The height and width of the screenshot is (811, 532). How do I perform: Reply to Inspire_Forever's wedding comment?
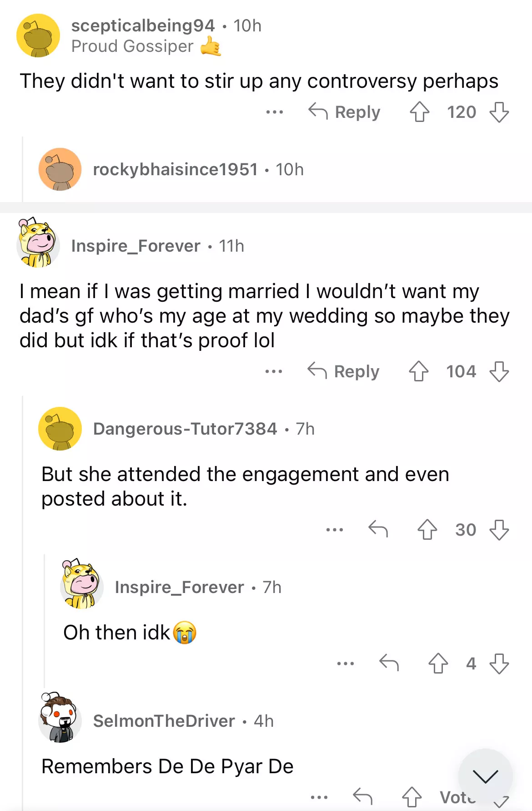343,371
